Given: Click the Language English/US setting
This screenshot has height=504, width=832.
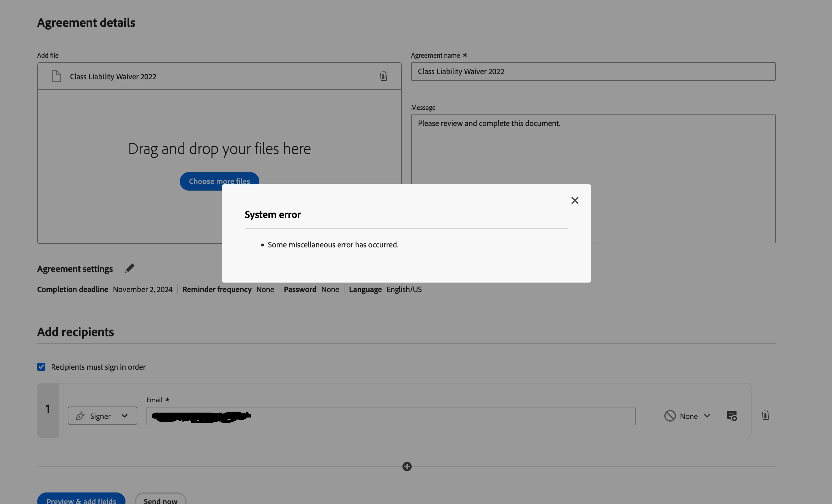Looking at the screenshot, I should pyautogui.click(x=404, y=289).
